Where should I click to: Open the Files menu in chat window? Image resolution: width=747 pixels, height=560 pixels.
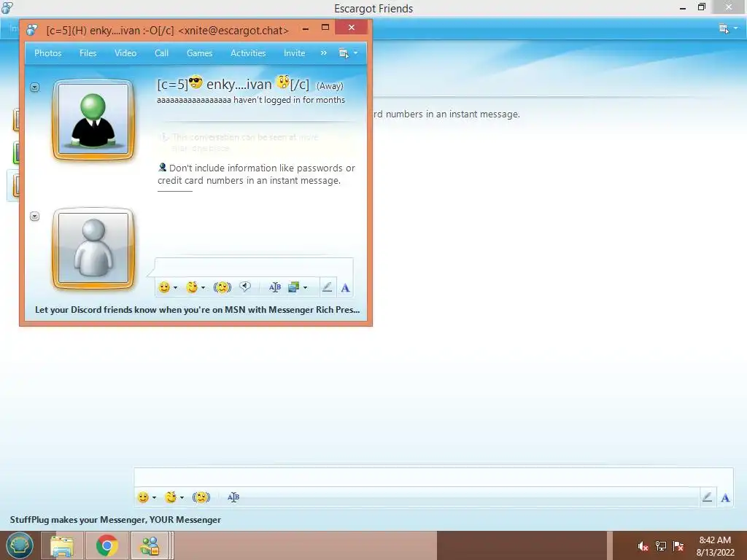coord(88,53)
